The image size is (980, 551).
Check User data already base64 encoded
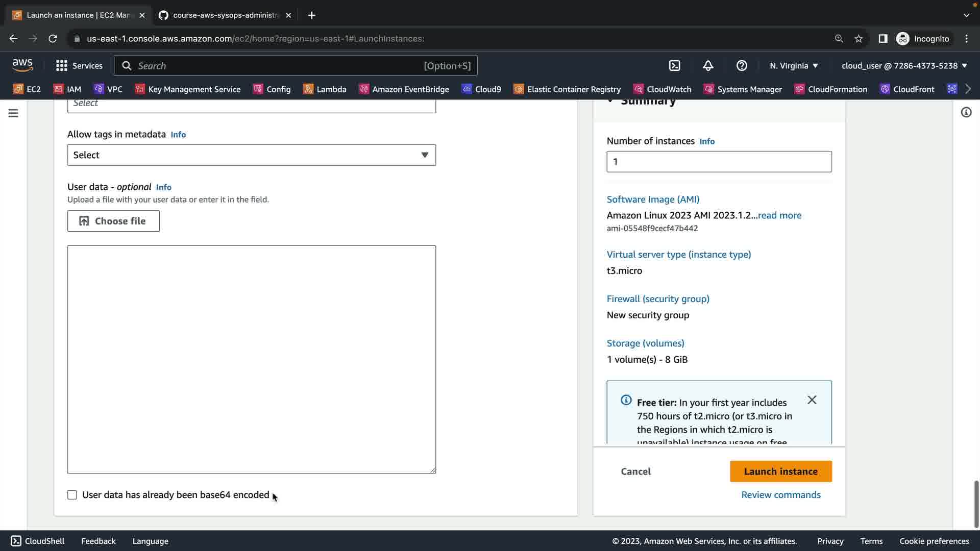(x=72, y=495)
